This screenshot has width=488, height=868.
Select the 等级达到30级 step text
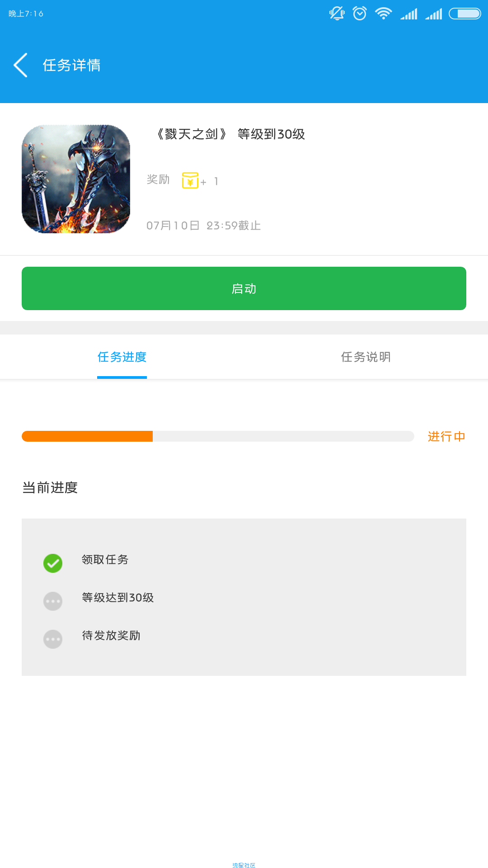coord(118,598)
